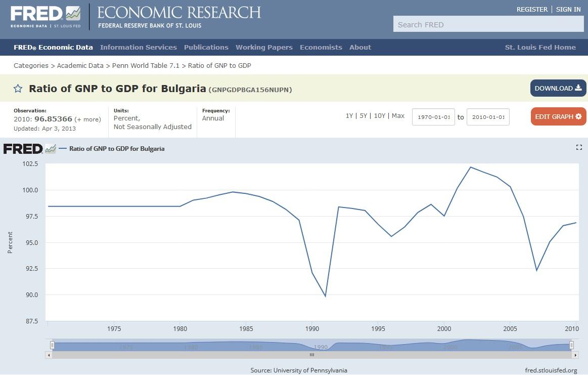The height and width of the screenshot is (375, 588).
Task: Download the data series
Action: pos(558,88)
